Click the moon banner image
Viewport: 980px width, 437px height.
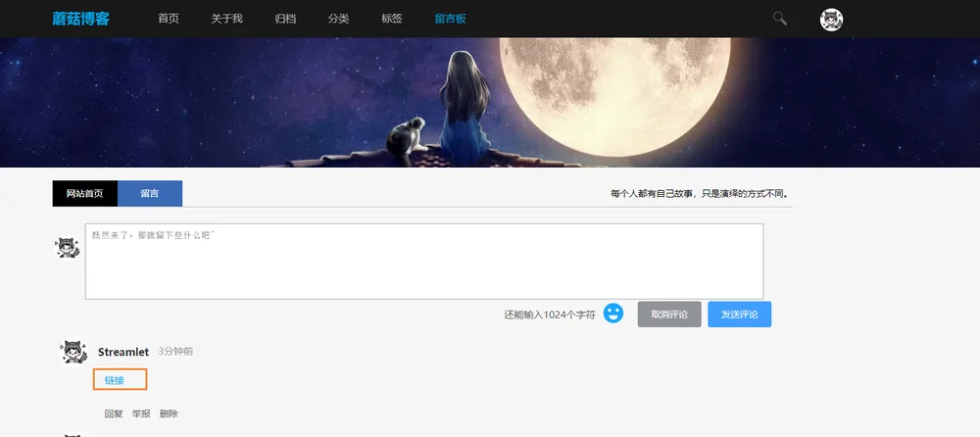coord(490,103)
